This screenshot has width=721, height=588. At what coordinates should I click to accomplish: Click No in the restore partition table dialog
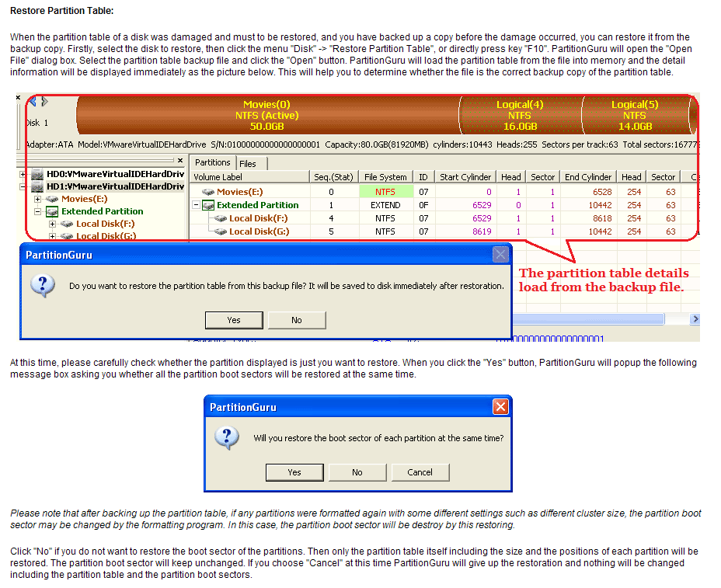(297, 320)
